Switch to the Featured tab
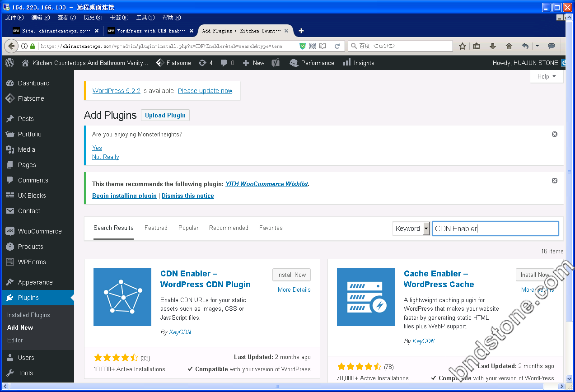Image resolution: width=575 pixels, height=392 pixels. pyautogui.click(x=156, y=228)
